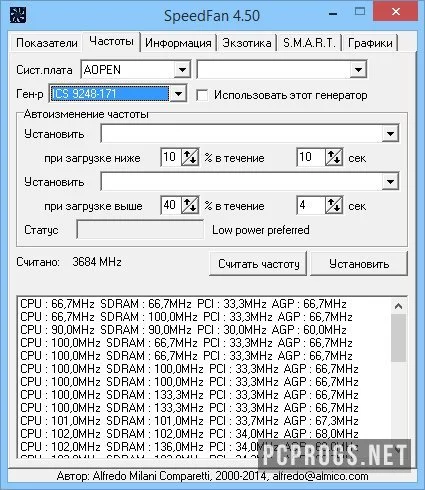Open first Установить frequency dropdown

point(390,134)
